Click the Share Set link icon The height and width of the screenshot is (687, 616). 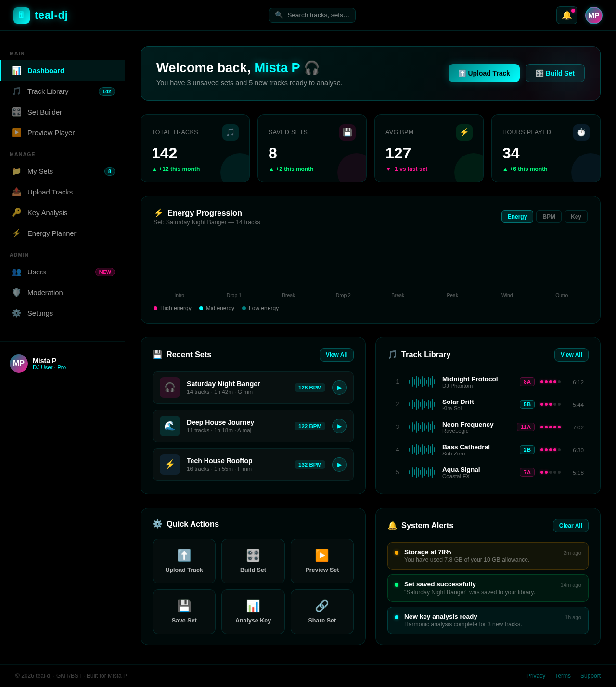click(x=322, y=606)
